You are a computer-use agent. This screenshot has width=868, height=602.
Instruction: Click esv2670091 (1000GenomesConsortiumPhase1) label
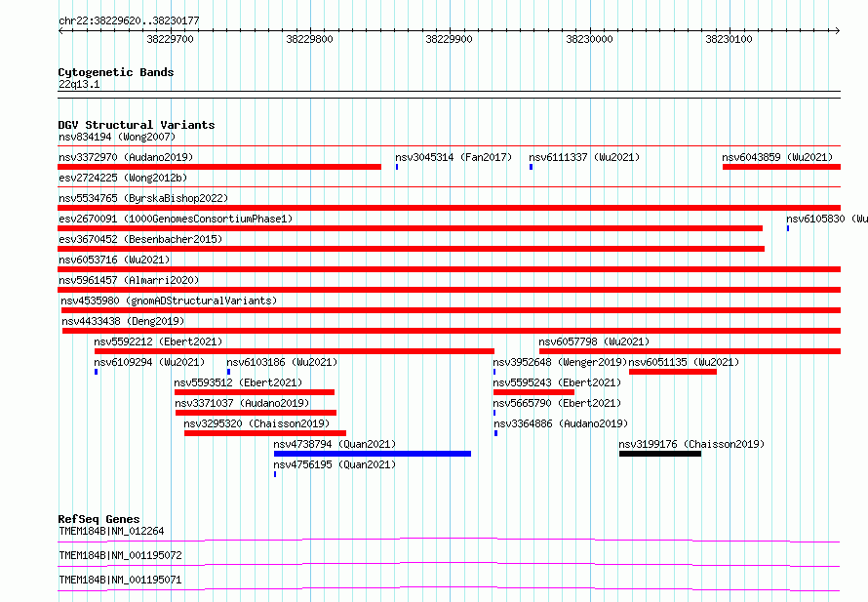click(x=176, y=219)
